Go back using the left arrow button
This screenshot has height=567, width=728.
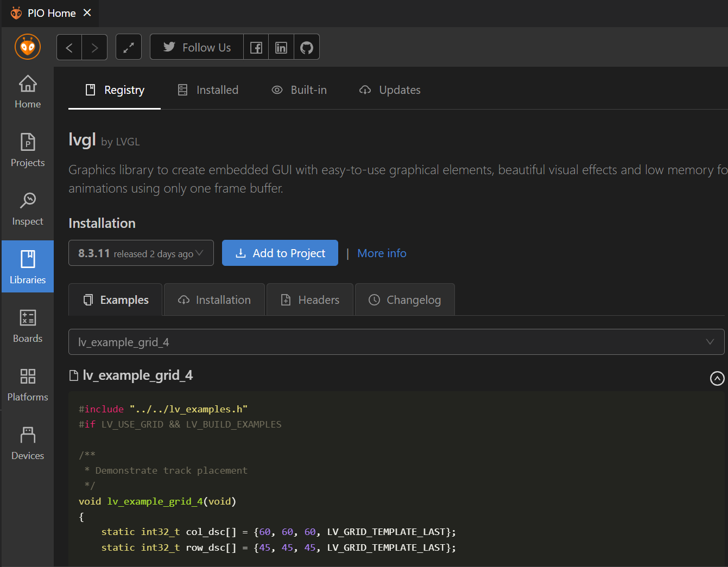pyautogui.click(x=69, y=48)
